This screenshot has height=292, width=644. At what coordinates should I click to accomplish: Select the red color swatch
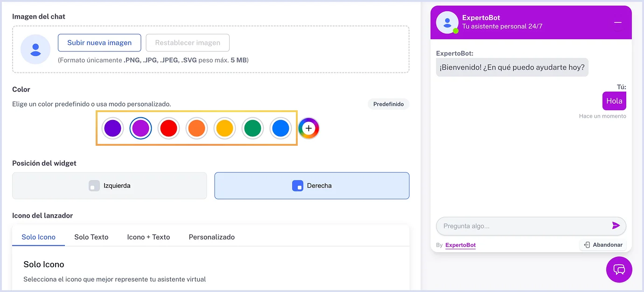coord(168,128)
